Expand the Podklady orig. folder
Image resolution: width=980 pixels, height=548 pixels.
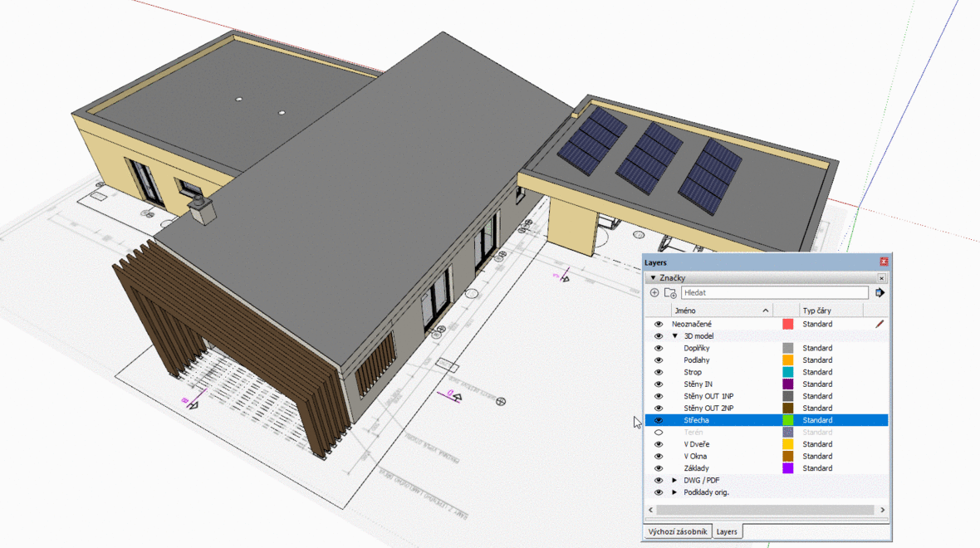(674, 492)
